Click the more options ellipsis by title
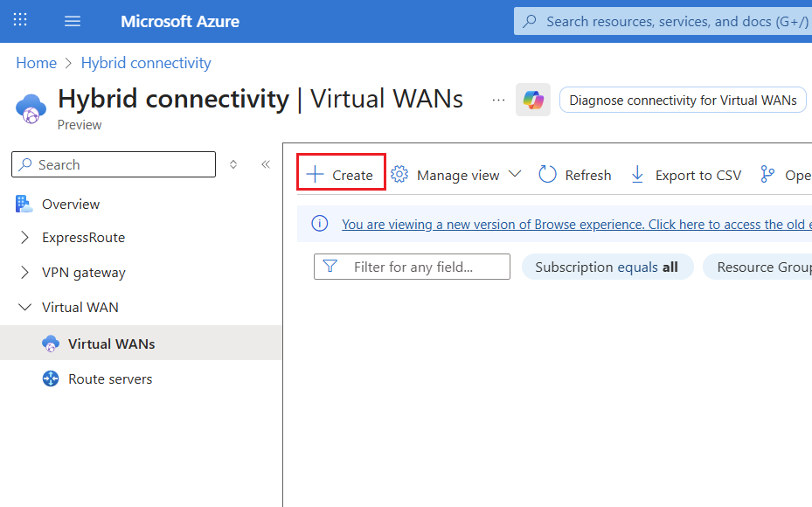812x507 pixels. click(498, 100)
